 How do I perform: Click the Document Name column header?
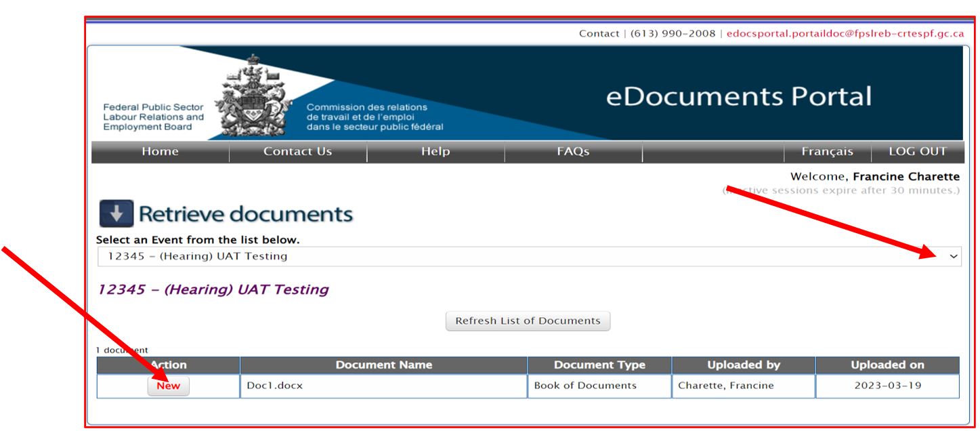pyautogui.click(x=385, y=364)
